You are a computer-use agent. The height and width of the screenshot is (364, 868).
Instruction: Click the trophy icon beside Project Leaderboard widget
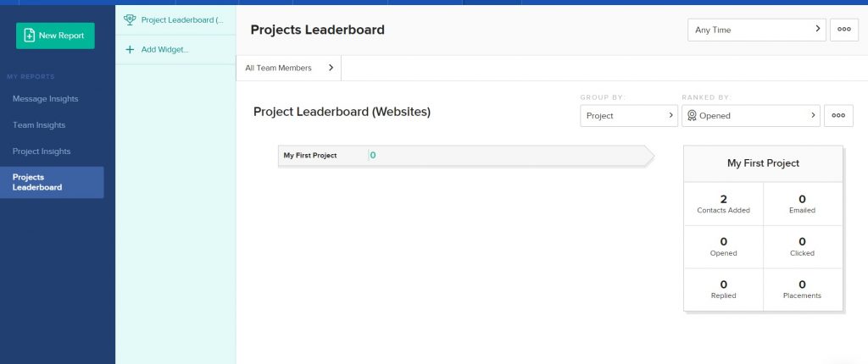click(130, 20)
